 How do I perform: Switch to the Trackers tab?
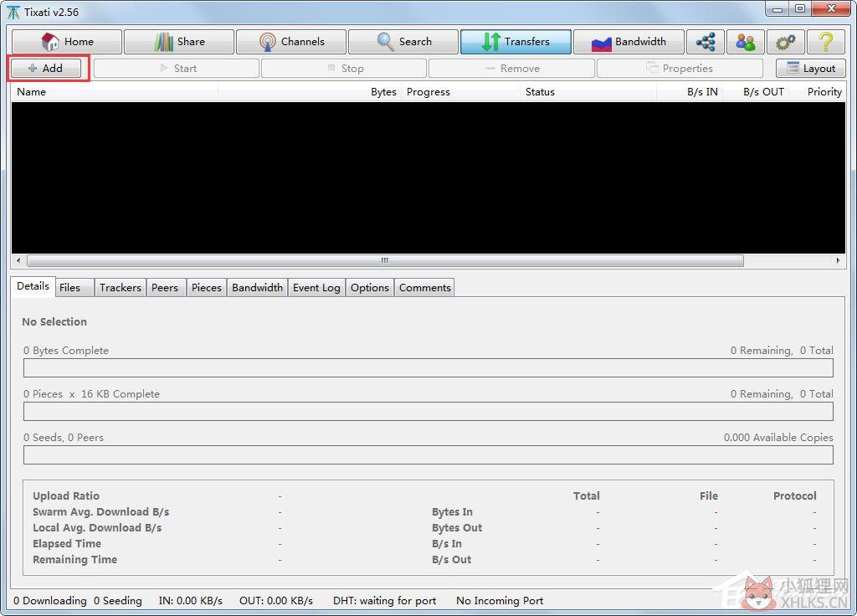tap(121, 288)
